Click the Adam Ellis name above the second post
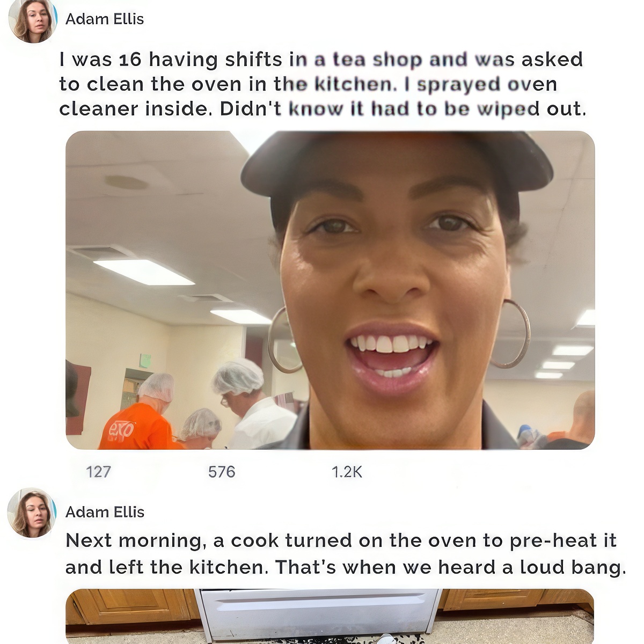 [x=105, y=512]
